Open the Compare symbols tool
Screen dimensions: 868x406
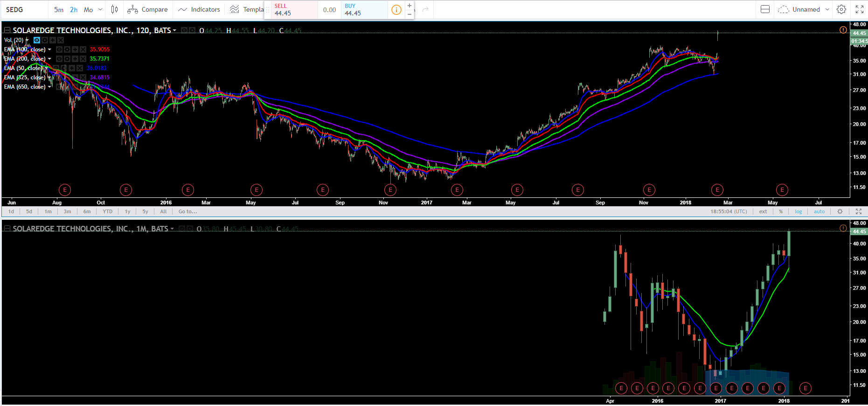point(147,9)
